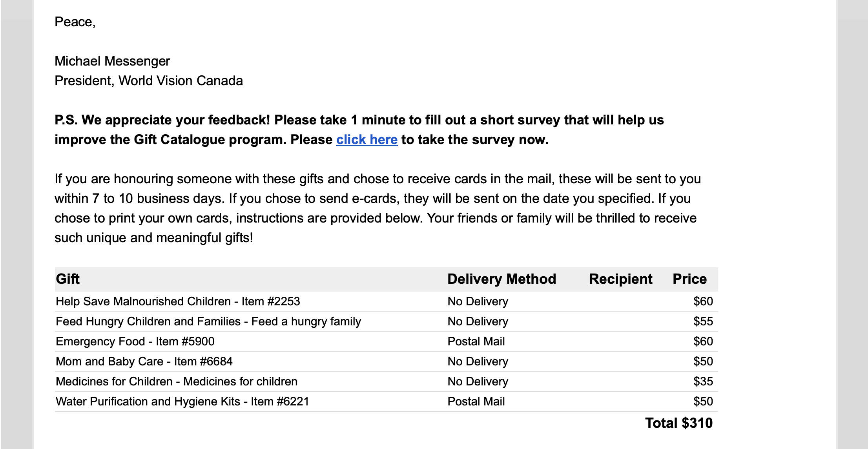Select the Help Save Malnourished Children row

click(178, 301)
